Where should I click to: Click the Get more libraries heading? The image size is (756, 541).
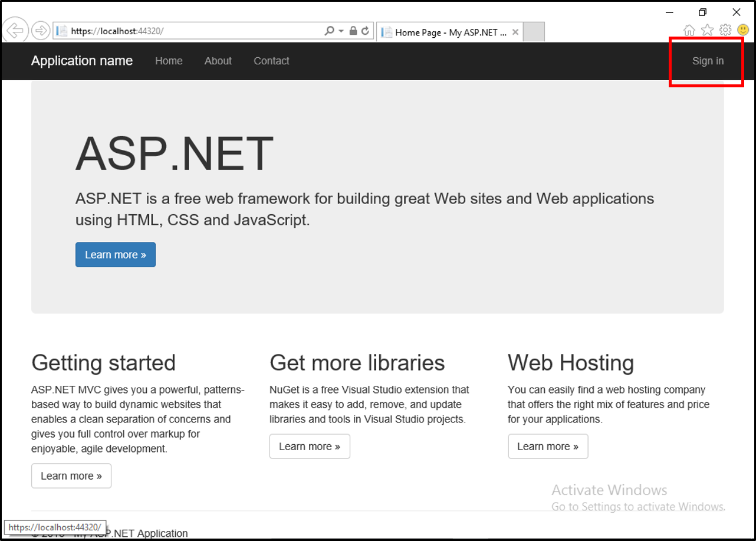pyautogui.click(x=357, y=363)
